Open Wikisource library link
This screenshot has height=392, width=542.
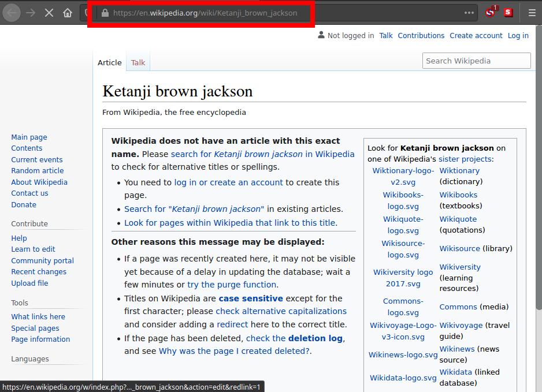[460, 248]
